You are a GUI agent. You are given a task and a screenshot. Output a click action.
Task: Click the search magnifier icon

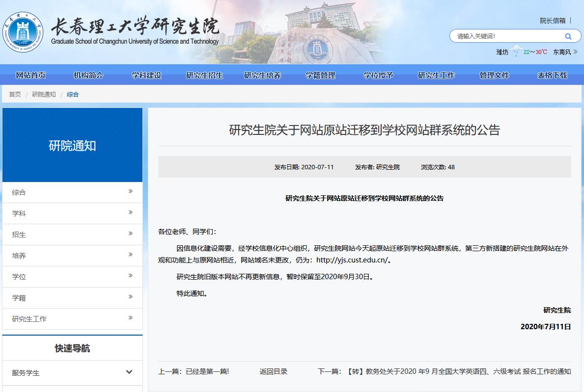[568, 36]
